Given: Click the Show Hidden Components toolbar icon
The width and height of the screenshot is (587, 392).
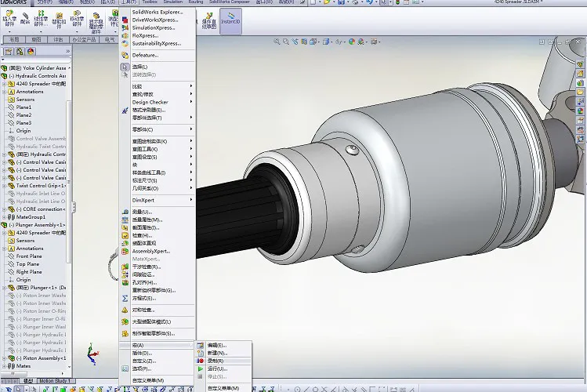Looking at the screenshot, I should (x=96, y=16).
